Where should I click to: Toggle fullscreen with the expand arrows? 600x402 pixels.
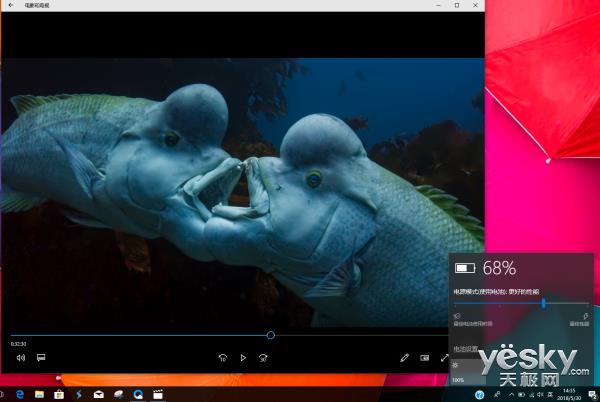point(445,357)
